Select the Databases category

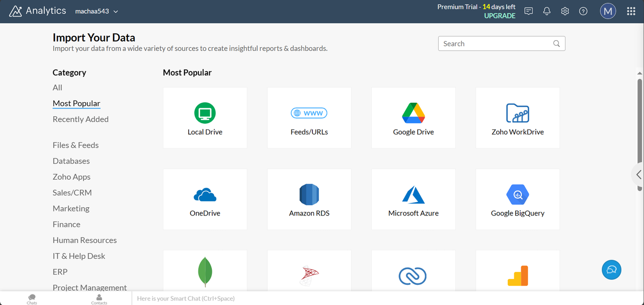click(71, 161)
